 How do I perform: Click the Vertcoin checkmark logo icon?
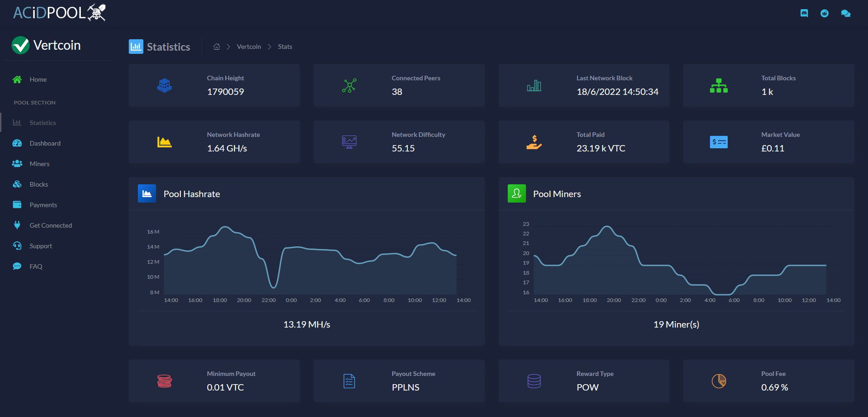pyautogui.click(x=21, y=45)
